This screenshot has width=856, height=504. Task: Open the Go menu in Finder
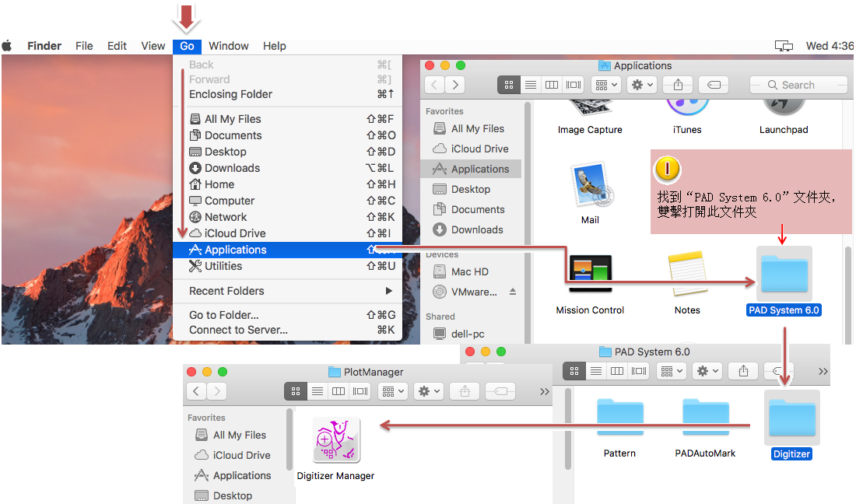click(187, 46)
